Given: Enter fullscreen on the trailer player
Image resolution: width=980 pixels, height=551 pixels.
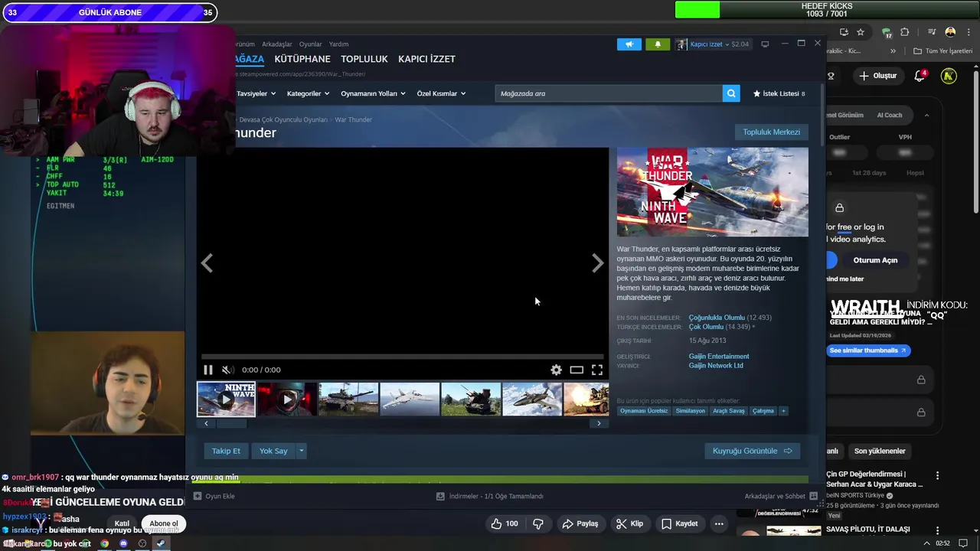Looking at the screenshot, I should click(597, 370).
